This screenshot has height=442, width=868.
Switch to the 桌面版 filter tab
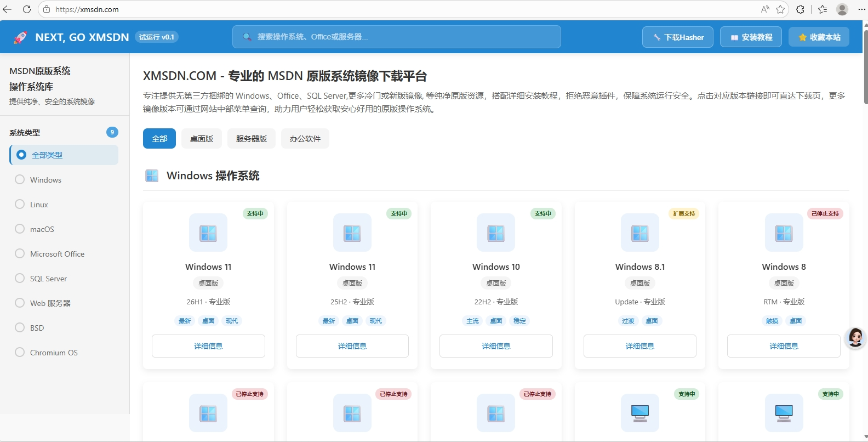202,139
